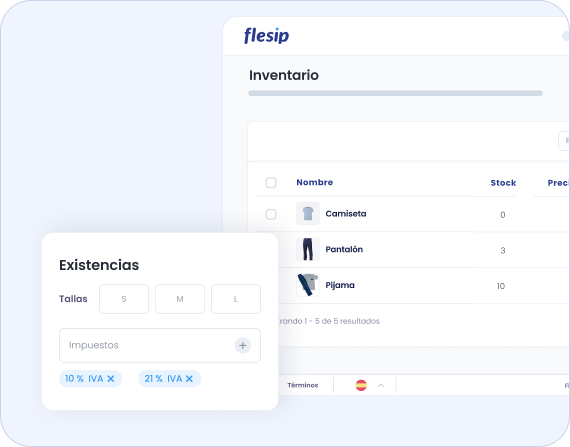
Task: Open the Términos link in footer
Action: (303, 385)
